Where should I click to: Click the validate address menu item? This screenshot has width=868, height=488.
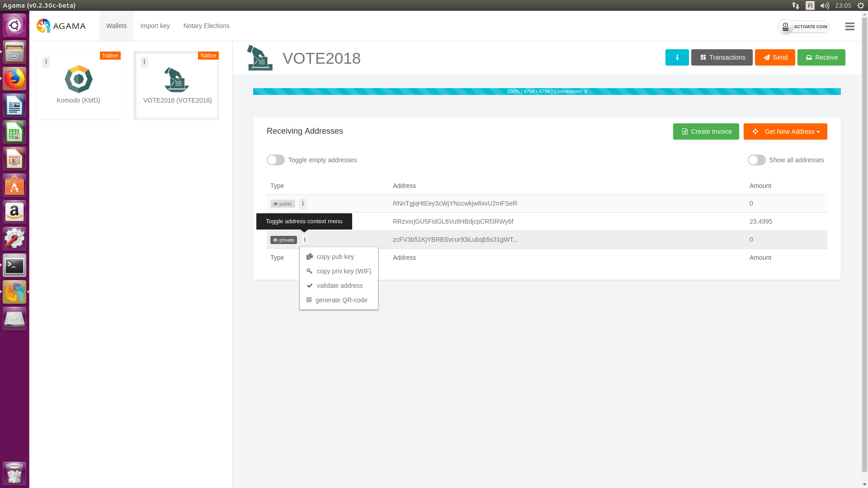339,285
